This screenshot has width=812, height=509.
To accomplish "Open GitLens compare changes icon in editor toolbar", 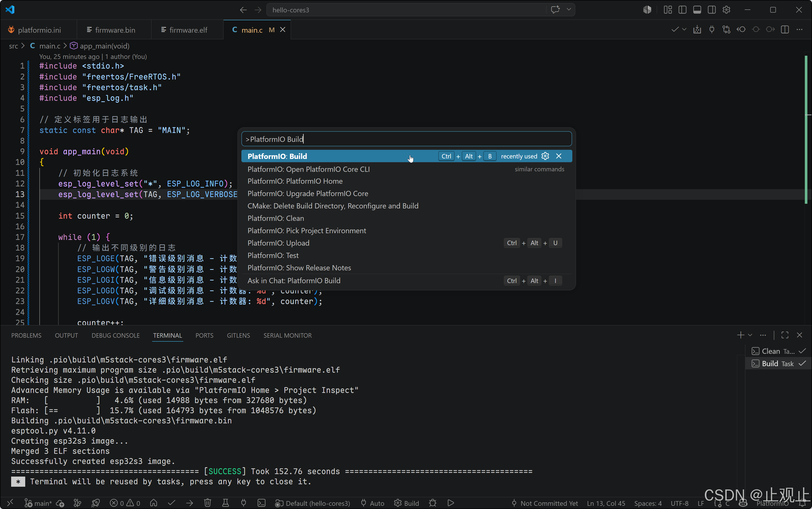I will coord(726,30).
